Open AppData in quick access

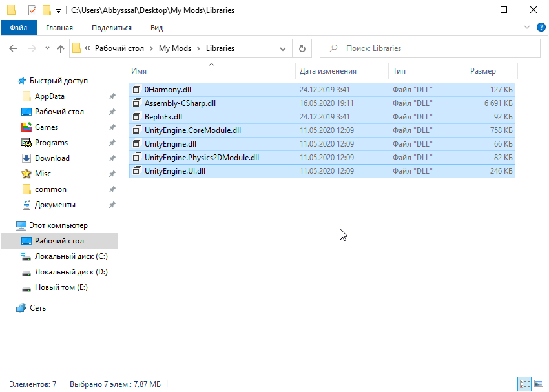(49, 96)
